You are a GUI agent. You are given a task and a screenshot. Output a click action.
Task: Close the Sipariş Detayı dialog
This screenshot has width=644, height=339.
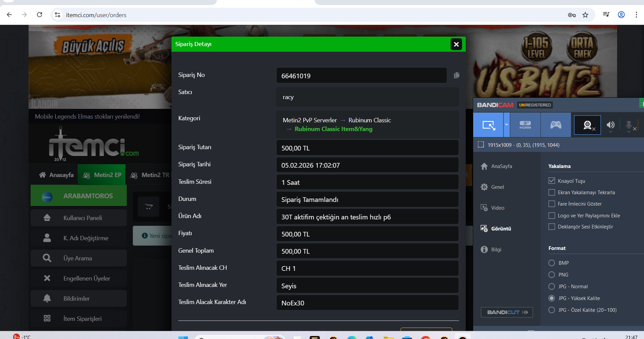(456, 44)
